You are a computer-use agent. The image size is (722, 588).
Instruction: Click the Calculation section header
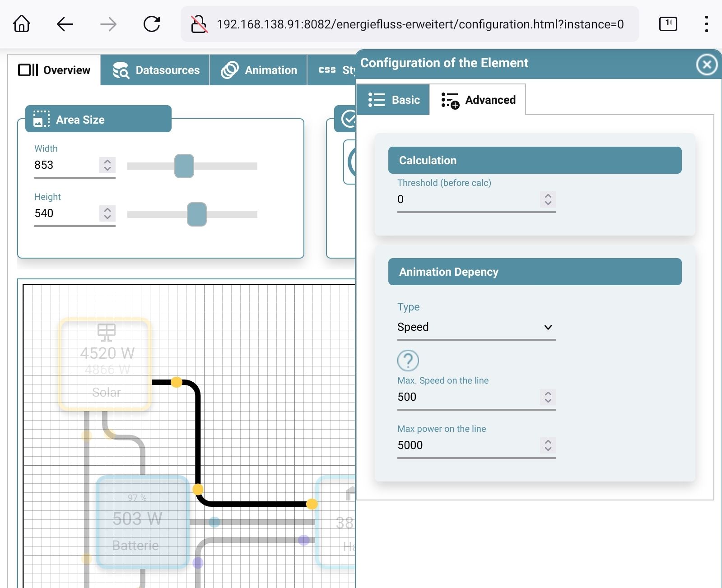pyautogui.click(x=535, y=160)
